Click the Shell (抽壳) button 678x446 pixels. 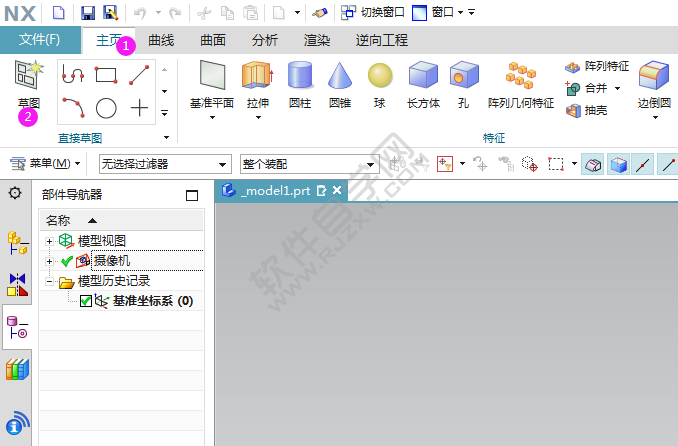point(586,110)
